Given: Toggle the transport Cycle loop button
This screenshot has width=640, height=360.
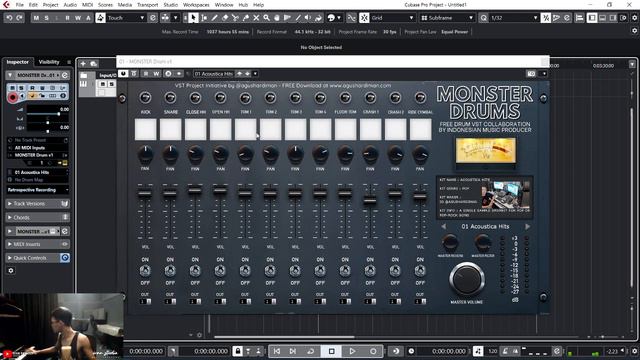Looking at the screenshot, I should pos(311,351).
